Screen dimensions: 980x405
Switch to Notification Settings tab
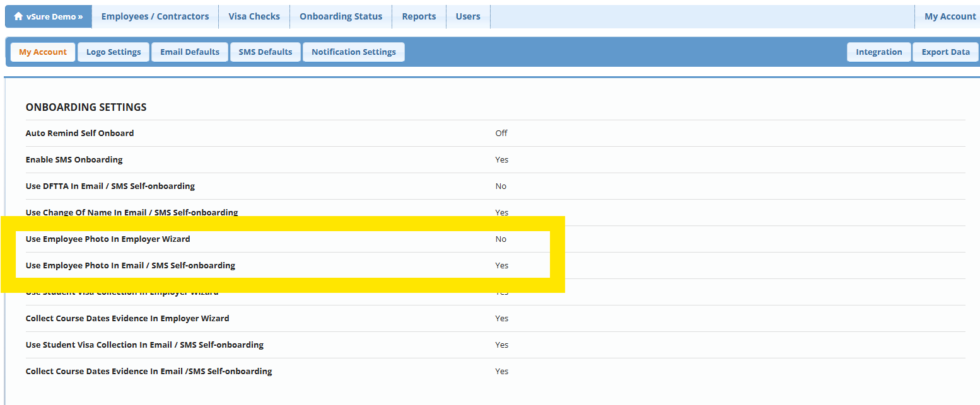(354, 52)
